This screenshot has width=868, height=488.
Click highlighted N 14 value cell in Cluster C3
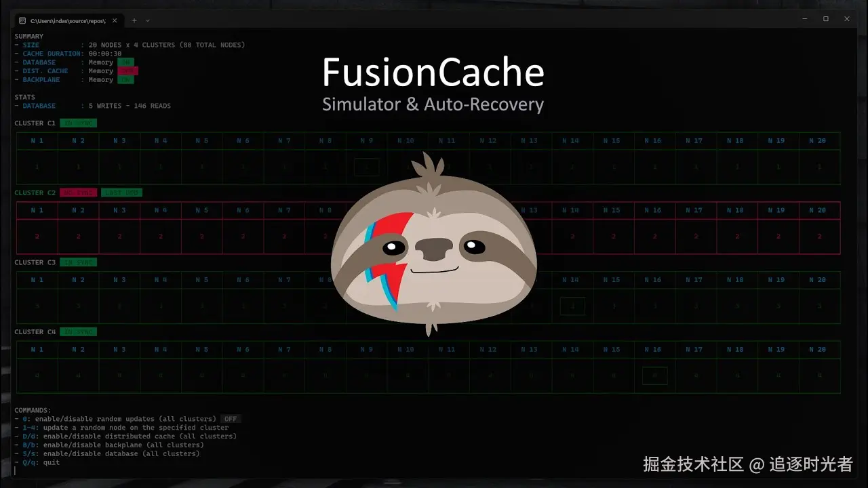tap(573, 306)
